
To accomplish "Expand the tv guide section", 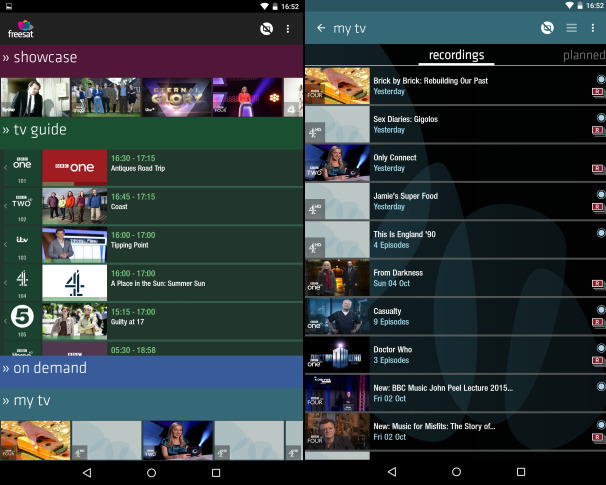I will pos(152,133).
